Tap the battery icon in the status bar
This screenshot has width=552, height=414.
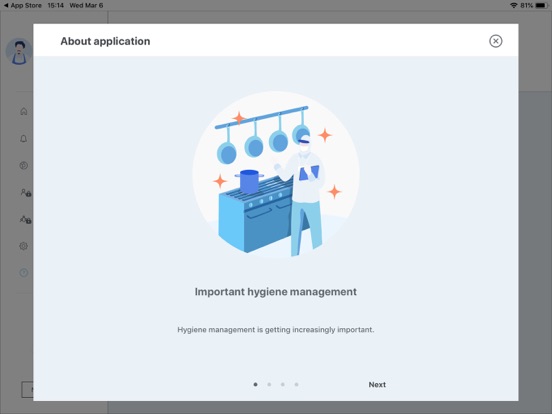click(541, 5)
